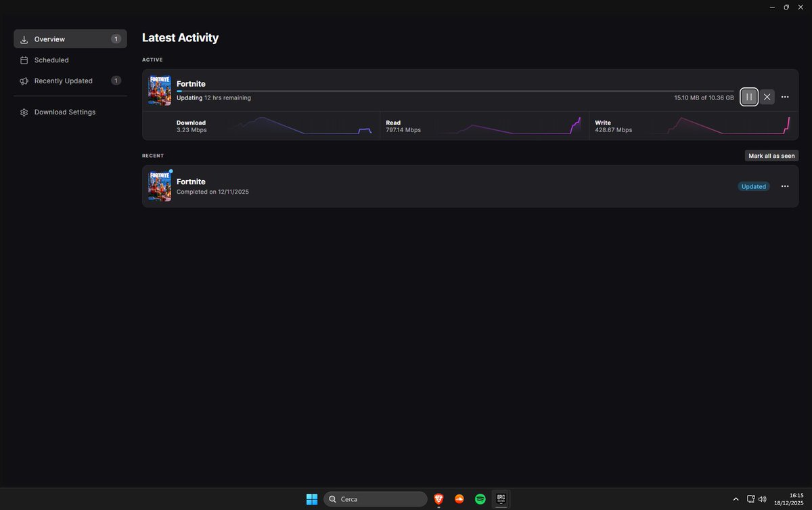Restore down the Epic Games window

click(786, 7)
